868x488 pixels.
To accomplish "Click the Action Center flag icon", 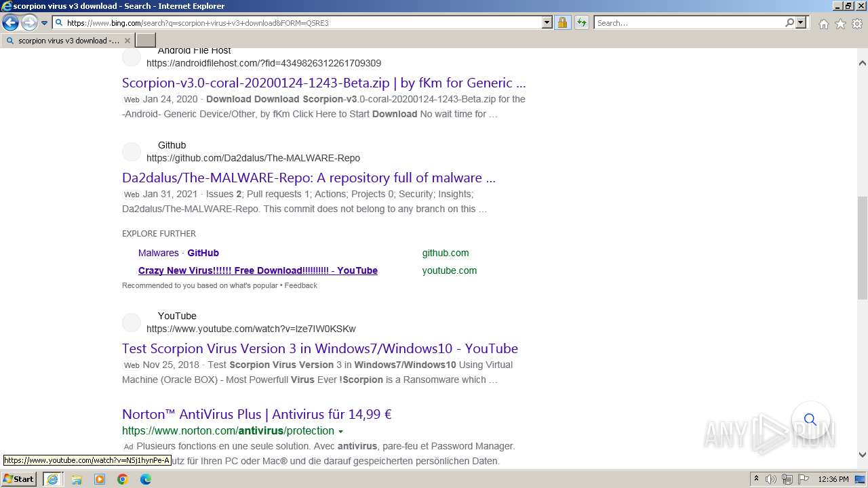I will click(804, 479).
